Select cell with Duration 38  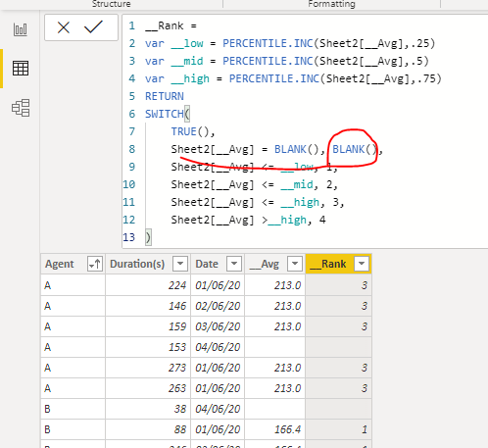148,409
